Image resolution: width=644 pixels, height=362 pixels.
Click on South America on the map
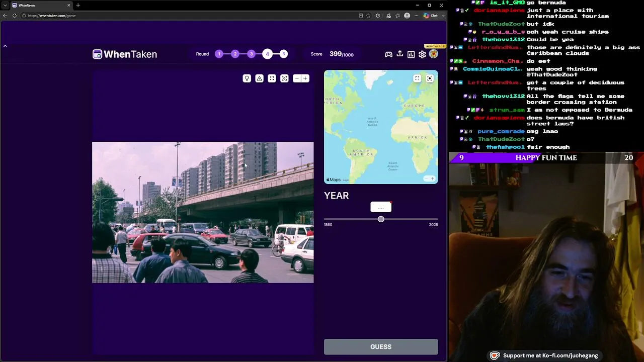tap(361, 152)
